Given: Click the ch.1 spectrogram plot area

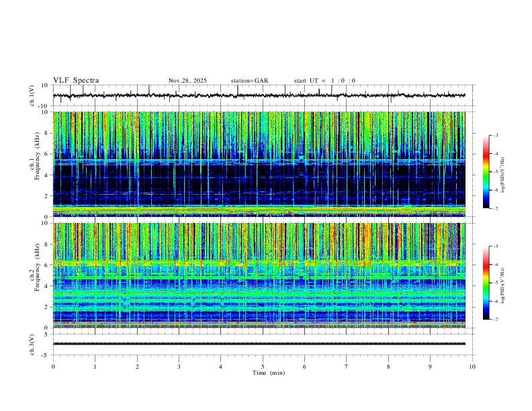Looking at the screenshot, I should (x=259, y=164).
